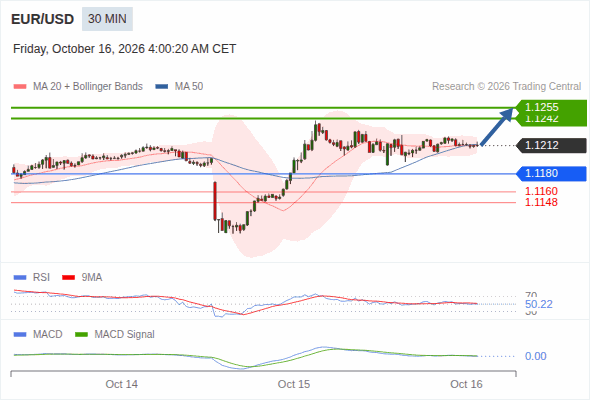
Task: Click the 1.1160 red support price
Action: (x=541, y=191)
